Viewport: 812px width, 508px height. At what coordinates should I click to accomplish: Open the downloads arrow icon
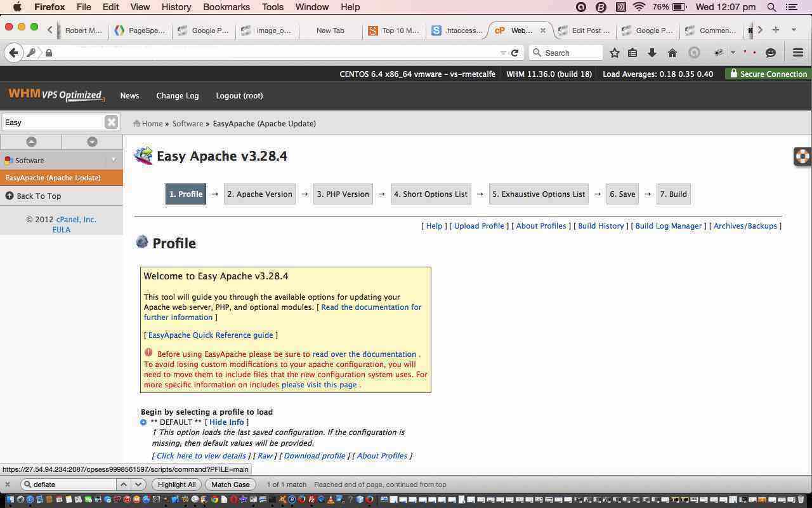pos(652,53)
